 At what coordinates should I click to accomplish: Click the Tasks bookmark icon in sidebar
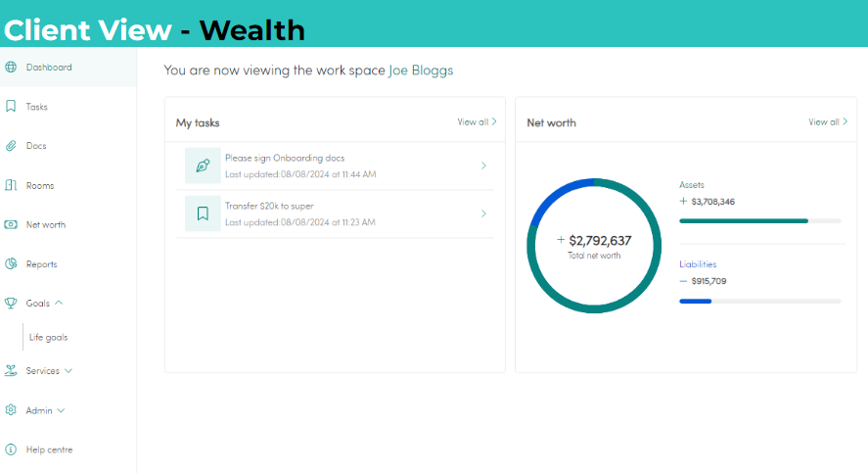11,107
